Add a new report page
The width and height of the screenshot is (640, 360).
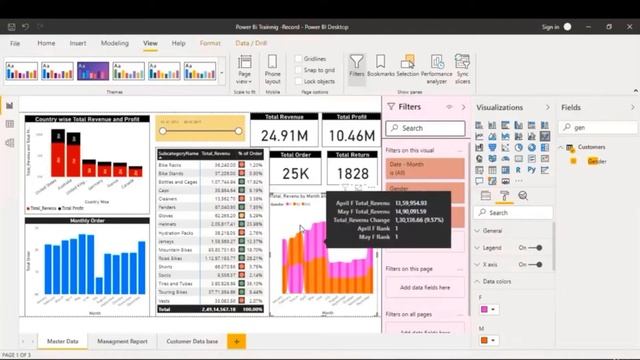click(236, 341)
